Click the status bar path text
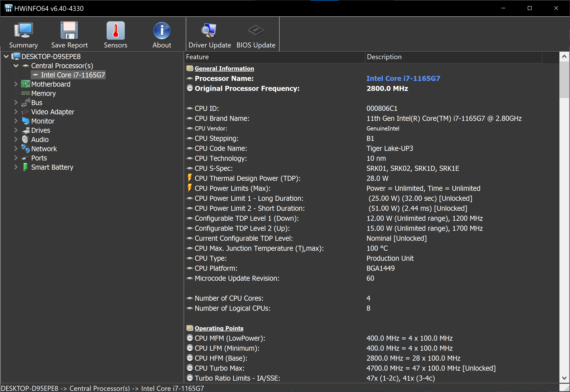Image resolution: width=570 pixels, height=392 pixels. (x=103, y=388)
